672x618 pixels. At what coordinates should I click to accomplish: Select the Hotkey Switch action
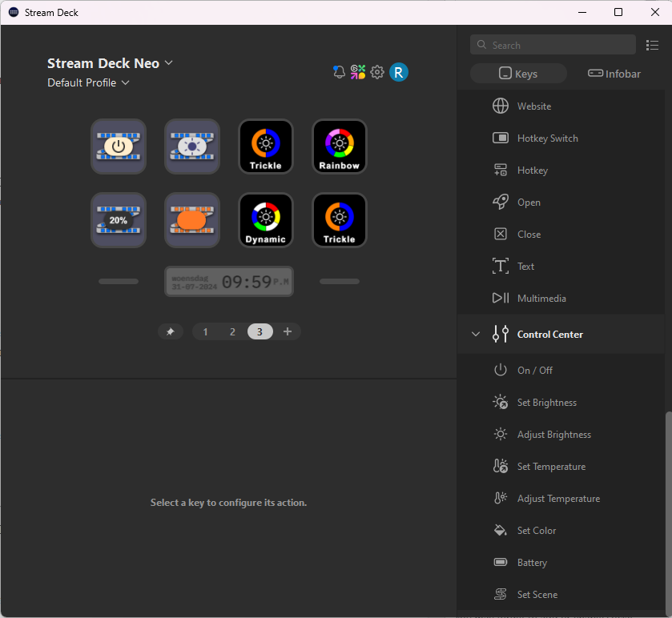(x=561, y=138)
